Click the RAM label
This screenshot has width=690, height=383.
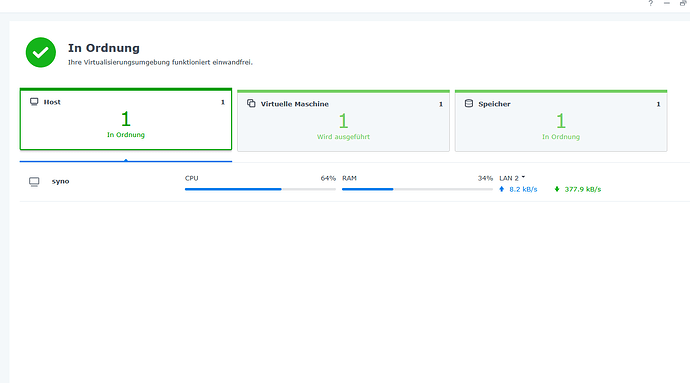[349, 178]
